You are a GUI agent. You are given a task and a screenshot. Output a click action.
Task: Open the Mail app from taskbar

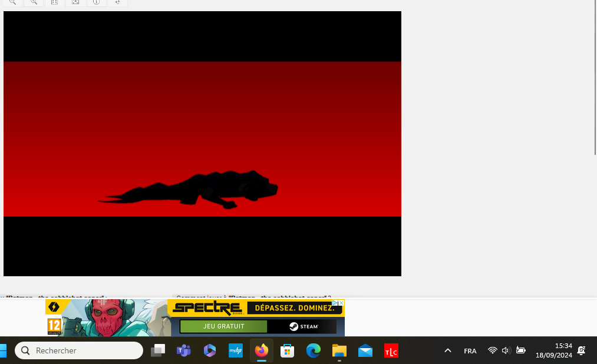point(365,351)
